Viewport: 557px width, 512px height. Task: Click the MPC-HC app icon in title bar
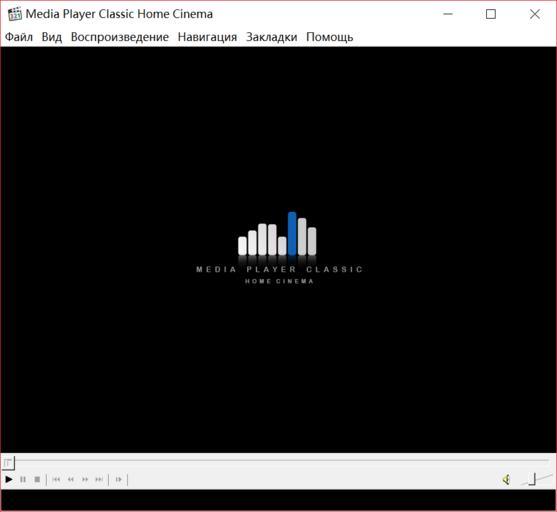click(x=15, y=14)
